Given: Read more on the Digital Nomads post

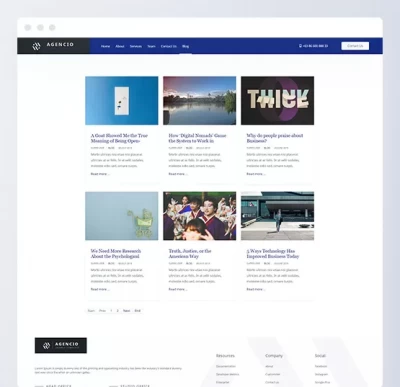Looking at the screenshot, I should point(178,174).
